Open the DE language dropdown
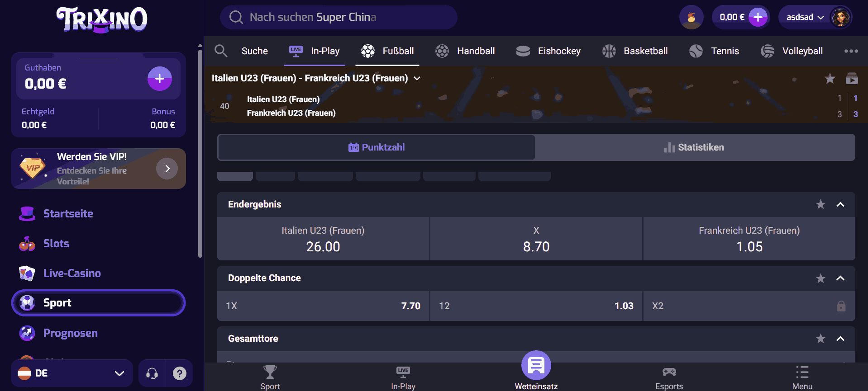 pos(72,373)
